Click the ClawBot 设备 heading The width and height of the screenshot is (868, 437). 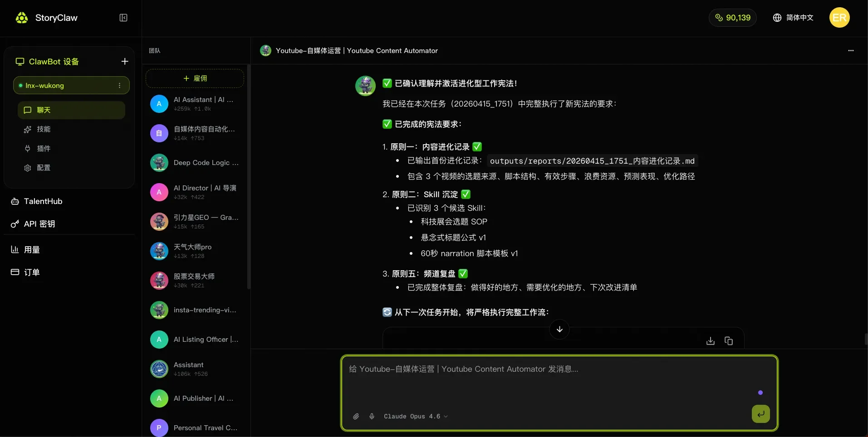tap(54, 62)
